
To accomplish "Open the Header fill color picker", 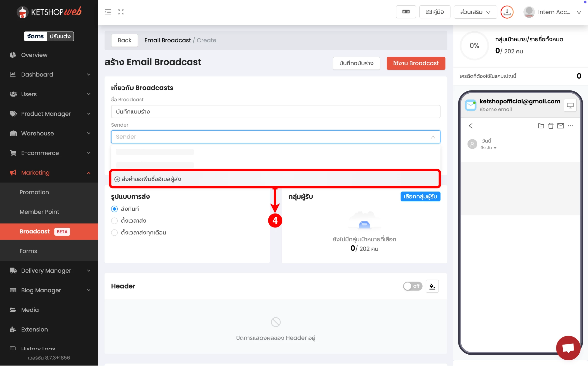I will coord(432,286).
